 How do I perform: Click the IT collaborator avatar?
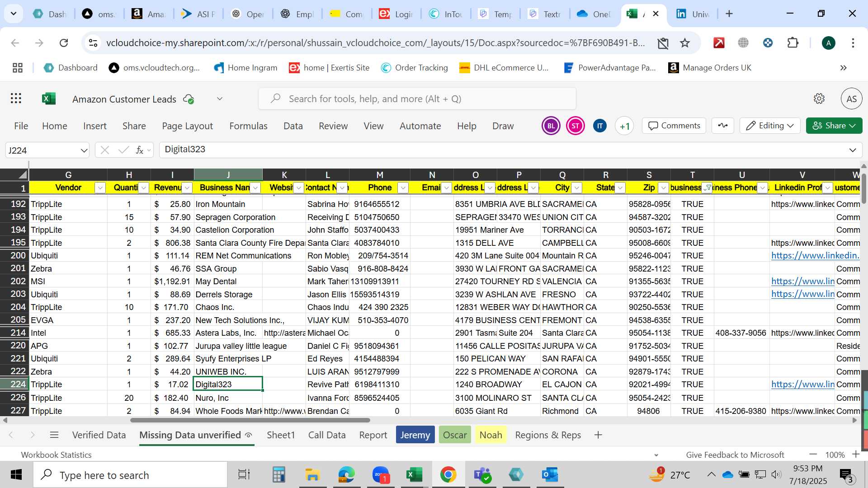[599, 126]
